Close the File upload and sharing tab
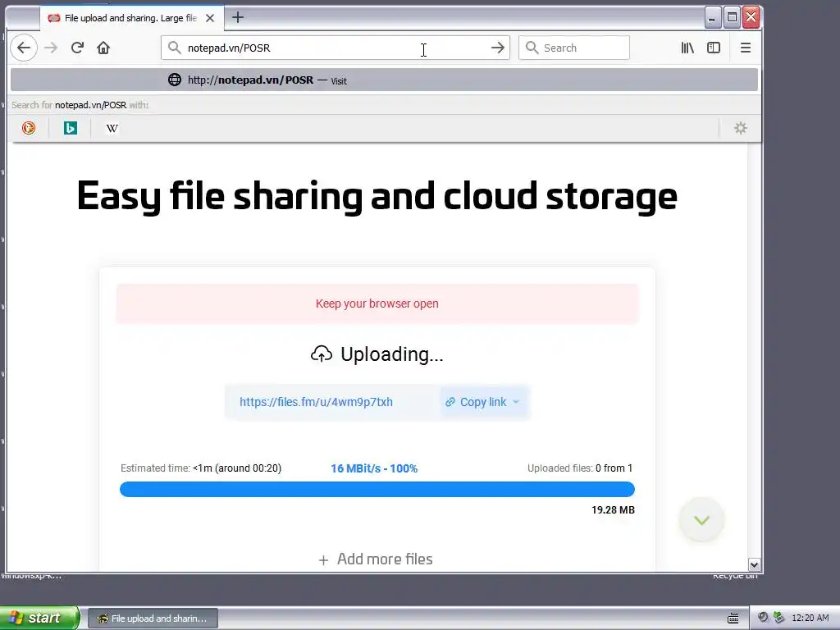 210,18
